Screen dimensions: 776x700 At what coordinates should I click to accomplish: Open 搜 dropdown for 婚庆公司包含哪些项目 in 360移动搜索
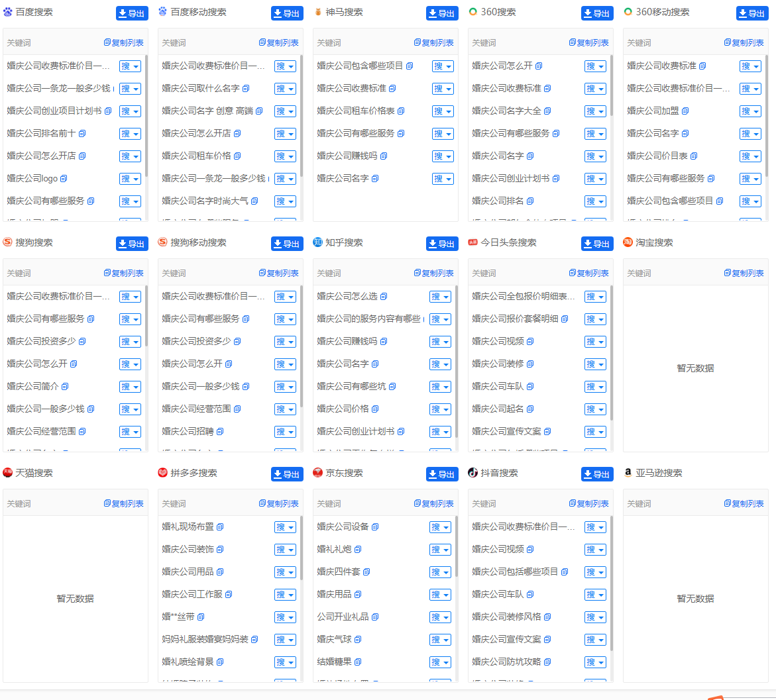pos(750,201)
